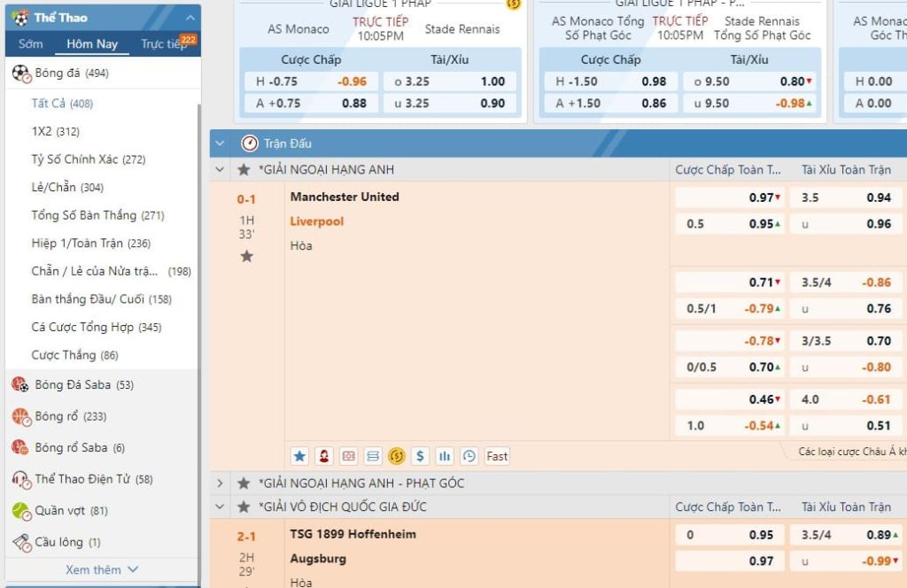Open Tỷ Số Chính Xác bet category
The width and height of the screenshot is (907, 588).
coord(88,159)
